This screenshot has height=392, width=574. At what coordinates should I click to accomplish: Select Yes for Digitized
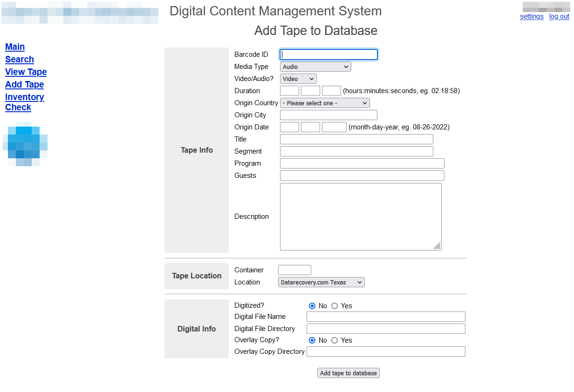335,305
